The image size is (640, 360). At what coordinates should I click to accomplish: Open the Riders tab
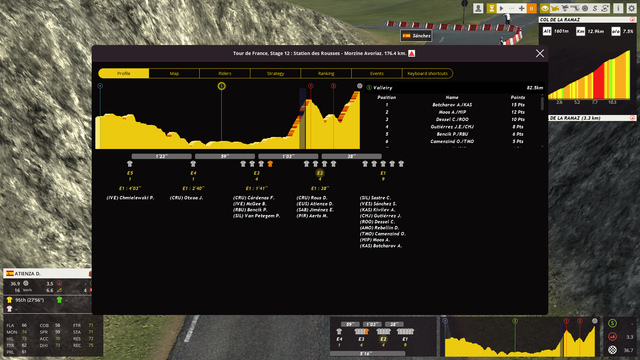(225, 73)
